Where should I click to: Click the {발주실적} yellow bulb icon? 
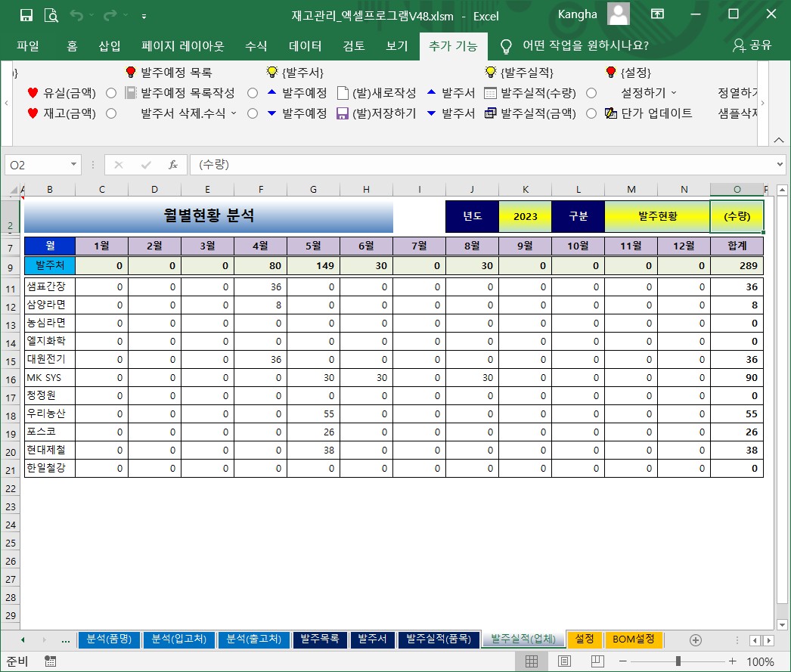(x=490, y=72)
